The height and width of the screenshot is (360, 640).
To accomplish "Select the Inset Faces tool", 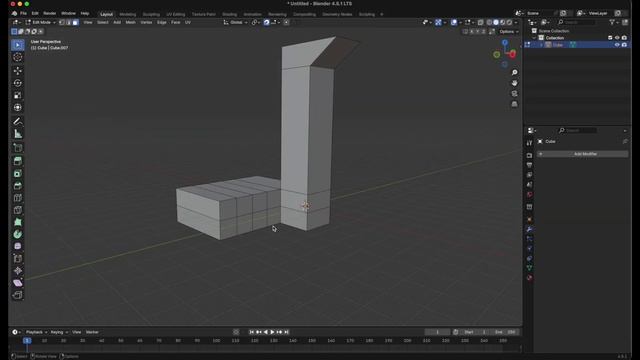I will click(18, 173).
